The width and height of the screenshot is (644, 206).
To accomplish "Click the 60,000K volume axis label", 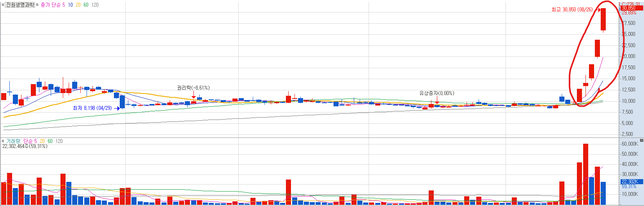I will tap(630, 144).
